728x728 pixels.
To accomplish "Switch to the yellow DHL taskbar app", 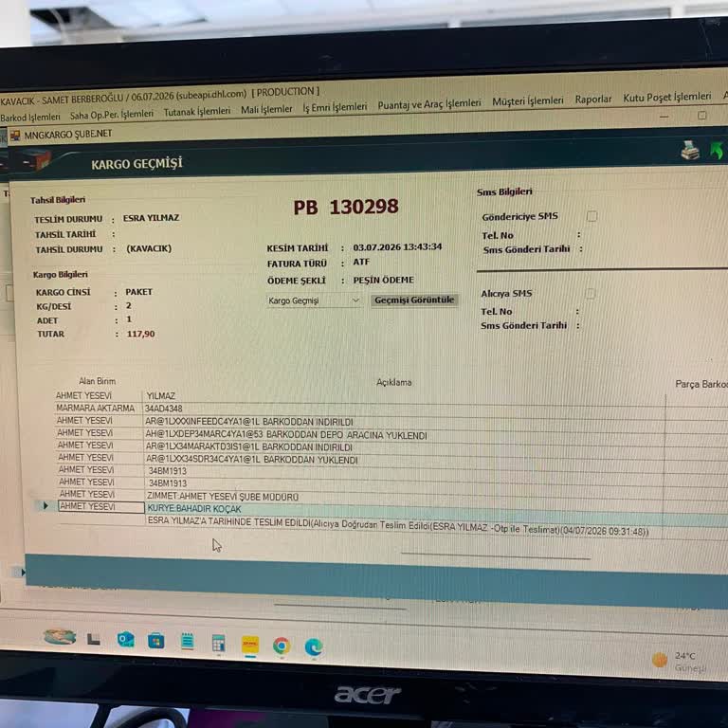I will tap(250, 645).
